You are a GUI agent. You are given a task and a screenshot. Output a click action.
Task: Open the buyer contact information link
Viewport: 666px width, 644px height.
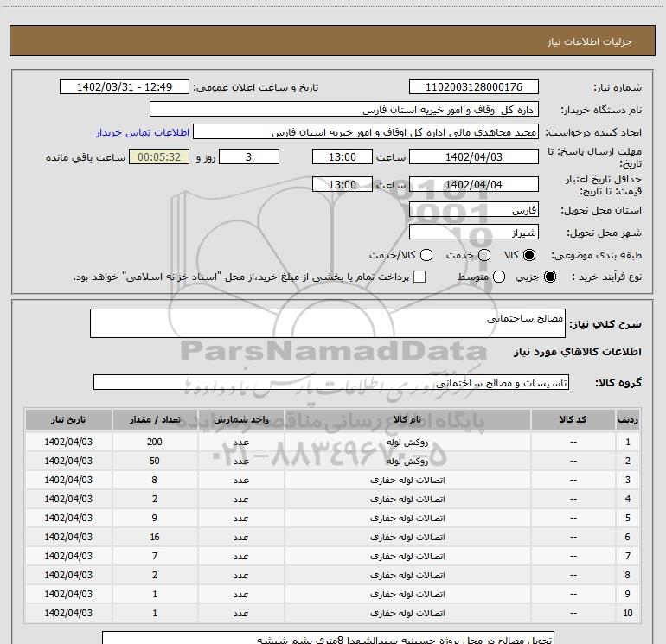[143, 132]
